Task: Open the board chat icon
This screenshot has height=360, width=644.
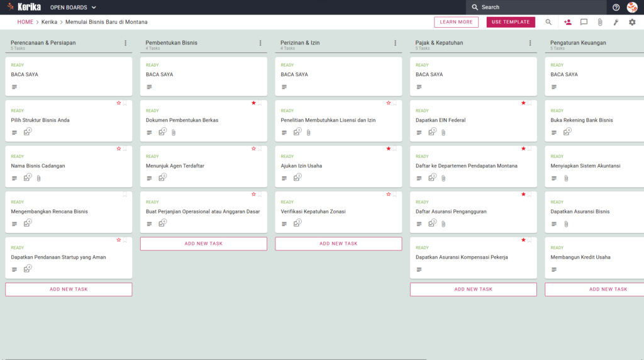Action: [584, 22]
